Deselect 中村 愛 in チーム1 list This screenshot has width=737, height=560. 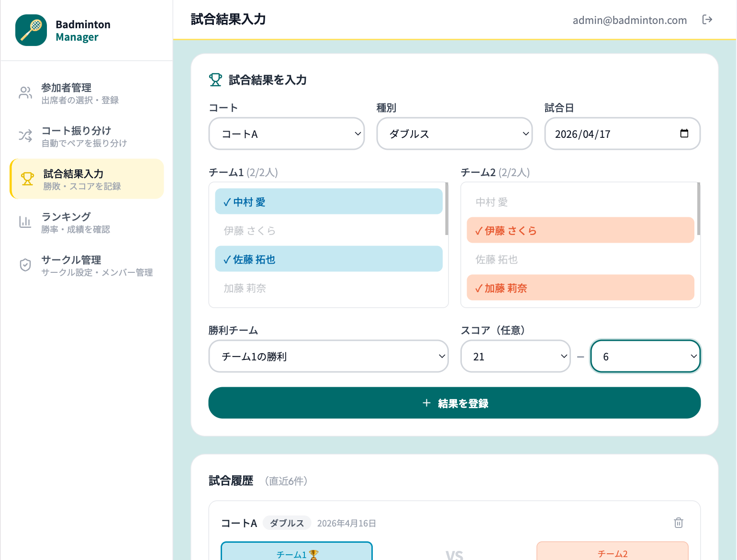329,202
